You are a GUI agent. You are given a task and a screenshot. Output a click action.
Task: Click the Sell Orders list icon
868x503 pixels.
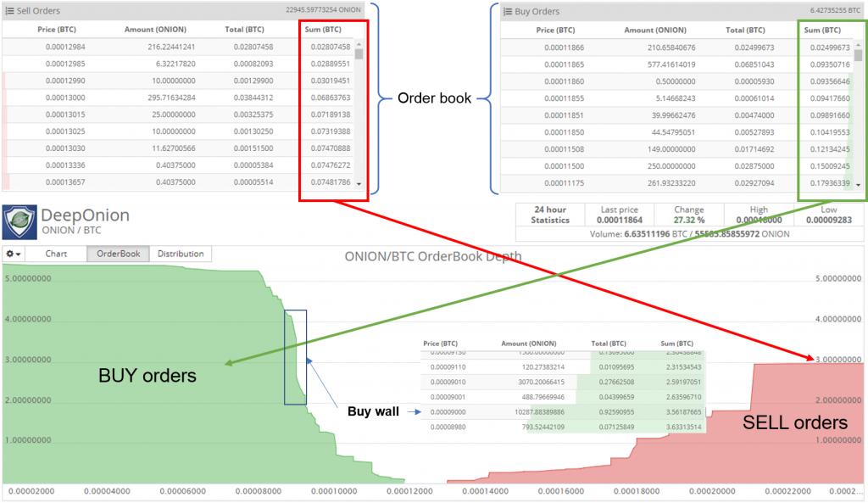pyautogui.click(x=12, y=11)
